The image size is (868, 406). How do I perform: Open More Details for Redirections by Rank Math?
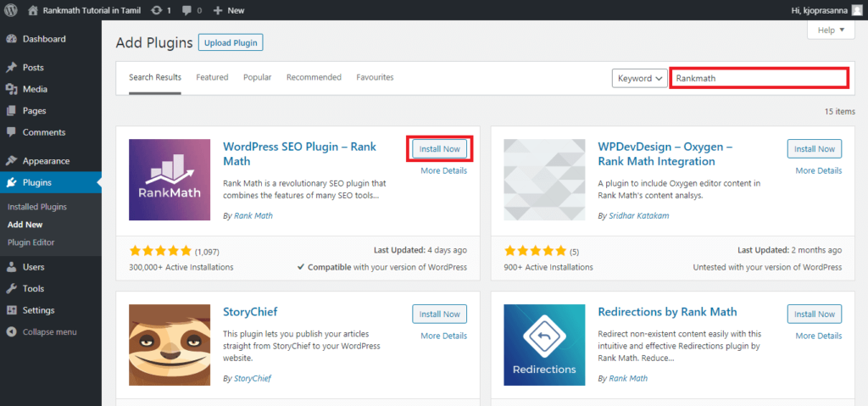[819, 336]
